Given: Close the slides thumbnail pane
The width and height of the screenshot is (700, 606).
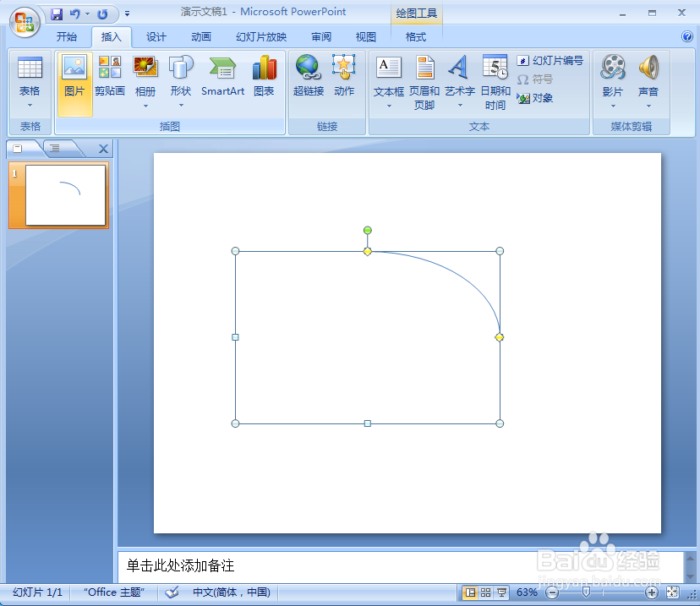Looking at the screenshot, I should coord(103,149).
